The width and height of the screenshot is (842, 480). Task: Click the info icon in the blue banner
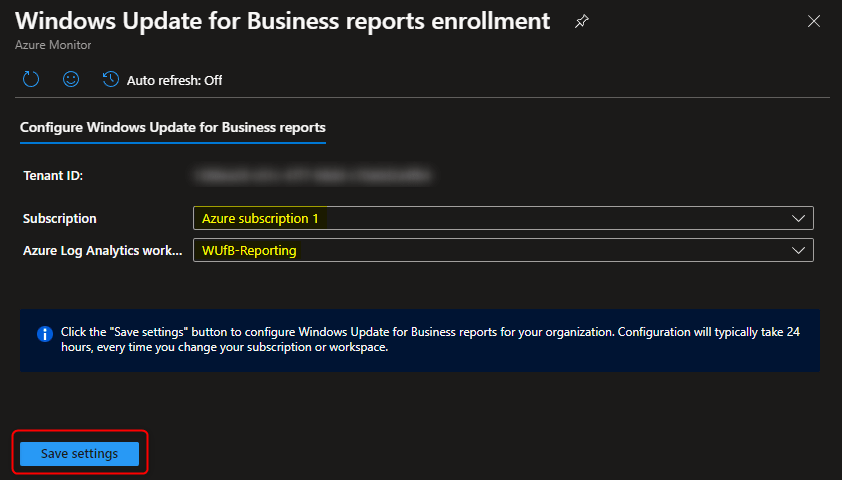click(x=45, y=334)
